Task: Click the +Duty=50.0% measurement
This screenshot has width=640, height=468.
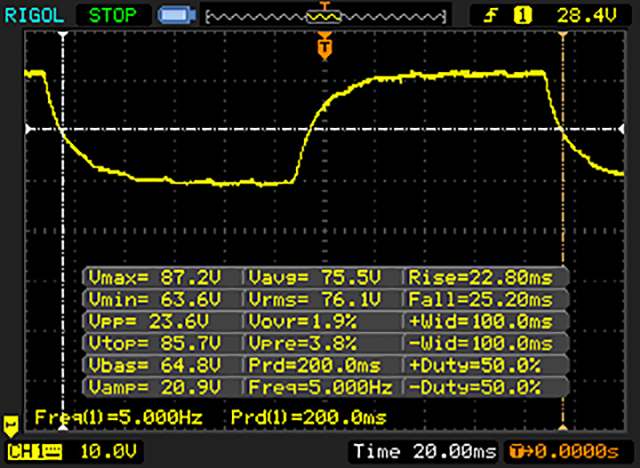Action: click(x=475, y=365)
